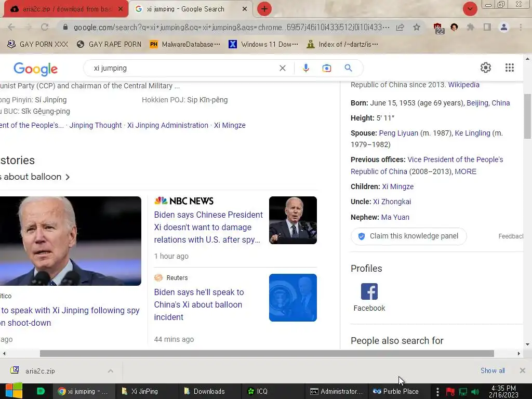The image size is (532, 399).
Task: Open the Google apps grid
Action: pos(509,68)
